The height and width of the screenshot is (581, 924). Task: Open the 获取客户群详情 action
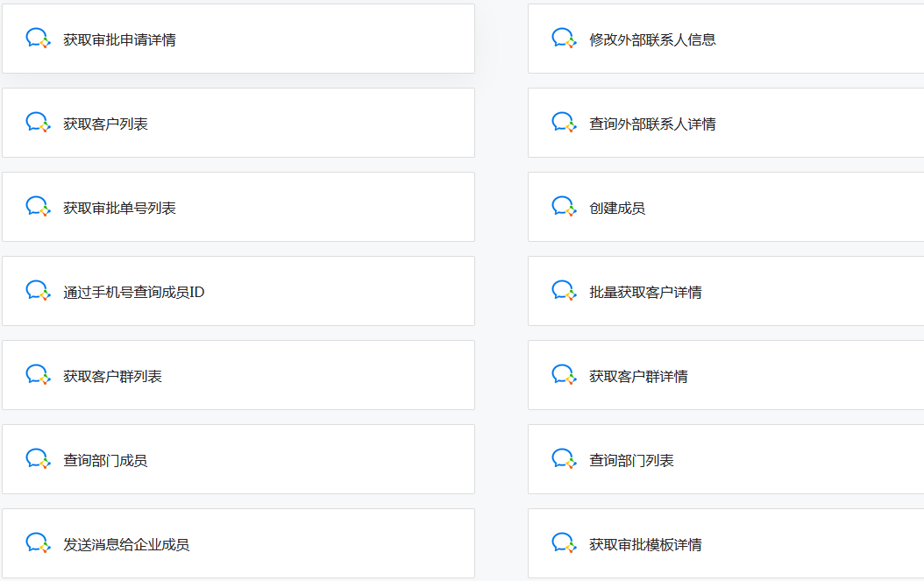click(726, 375)
